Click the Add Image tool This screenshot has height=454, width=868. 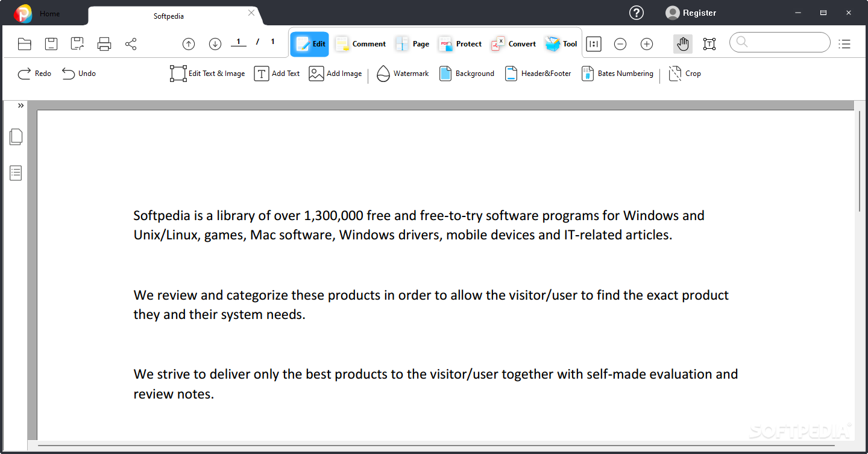[335, 74]
